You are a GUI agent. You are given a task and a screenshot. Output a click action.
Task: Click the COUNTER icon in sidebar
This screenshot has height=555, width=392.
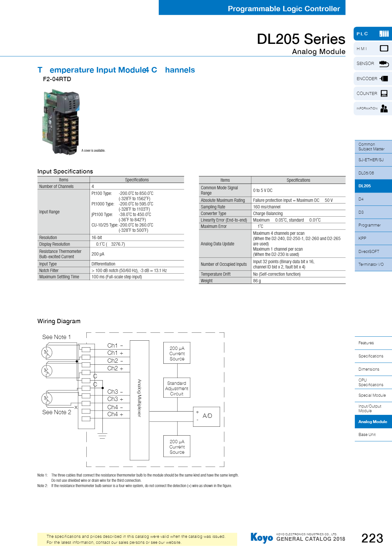point(384,93)
